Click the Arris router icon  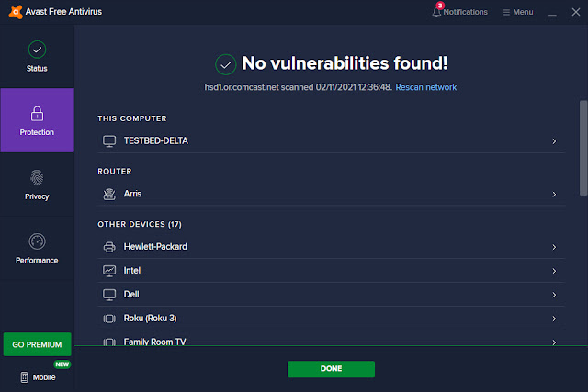[109, 194]
